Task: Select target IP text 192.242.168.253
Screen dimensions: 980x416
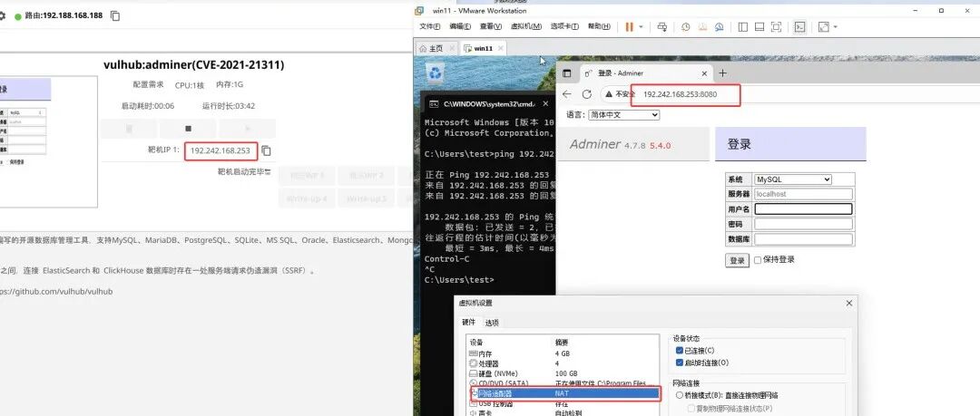Action: [x=220, y=150]
